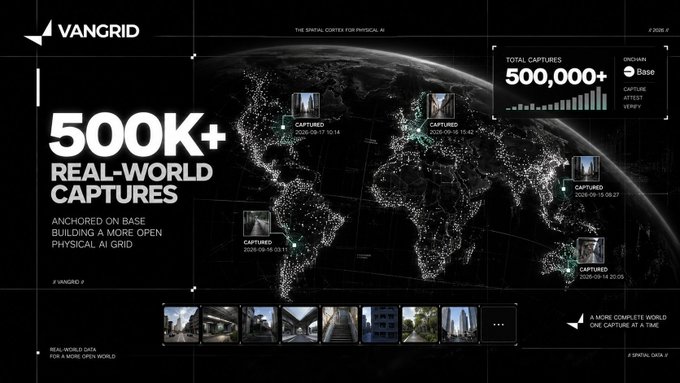
Task: Click the timestamp '2026-09-17 10:14'
Action: click(317, 132)
